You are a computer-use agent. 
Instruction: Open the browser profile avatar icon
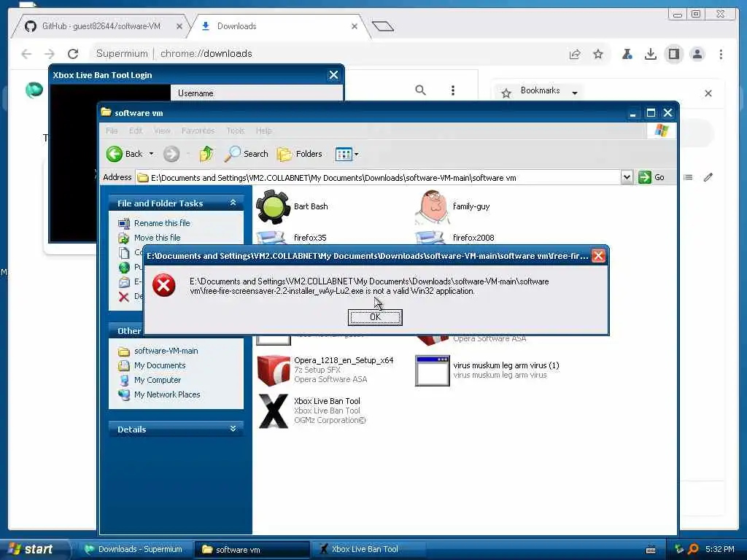[697, 54]
